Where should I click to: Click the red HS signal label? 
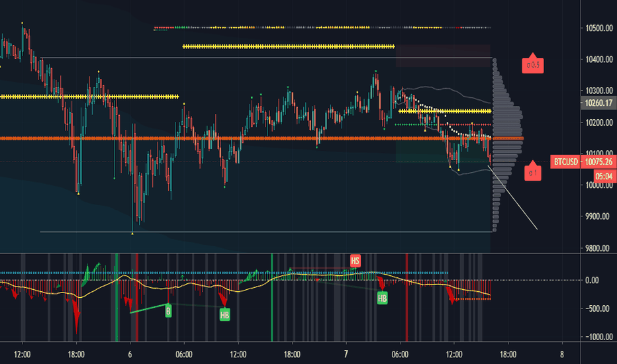pyautogui.click(x=355, y=261)
